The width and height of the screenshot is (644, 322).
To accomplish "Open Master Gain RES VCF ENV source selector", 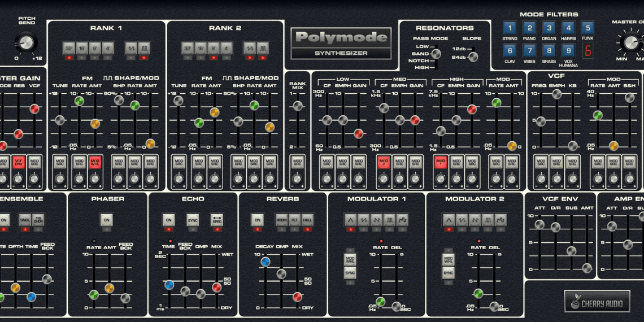I will click(18, 162).
